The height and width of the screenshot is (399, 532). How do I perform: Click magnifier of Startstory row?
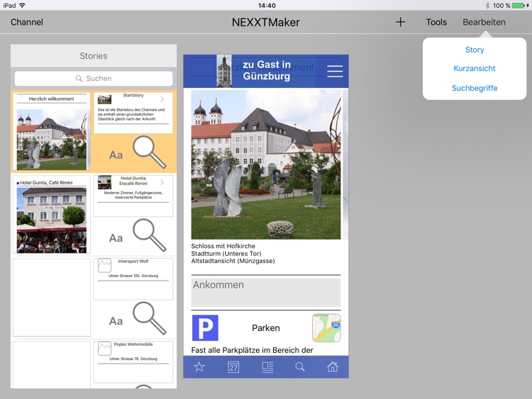[x=149, y=152]
